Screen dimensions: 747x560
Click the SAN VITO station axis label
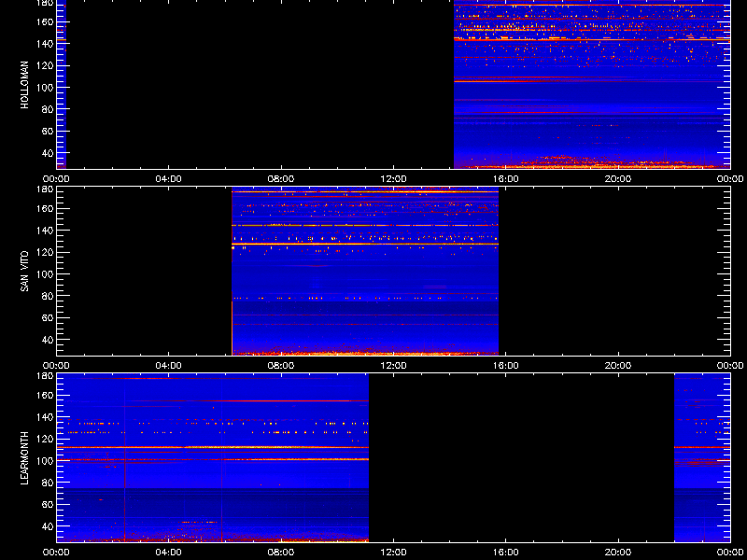[25, 272]
